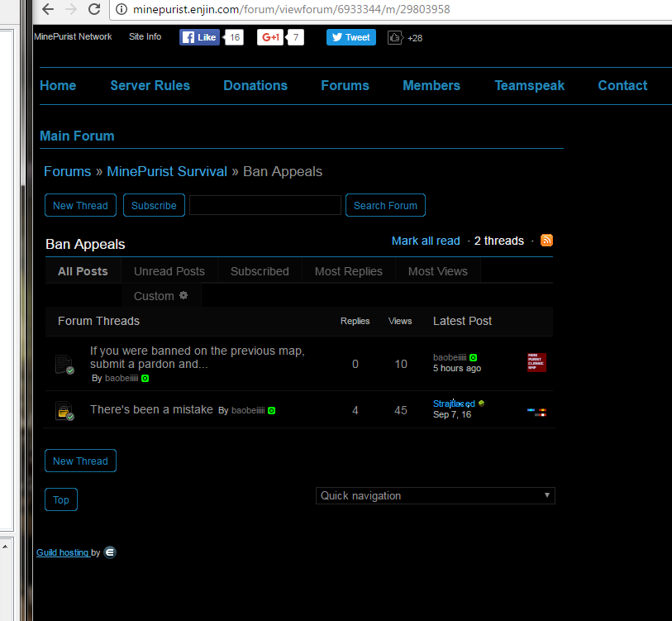
Task: Click top New Thread button
Action: (80, 205)
